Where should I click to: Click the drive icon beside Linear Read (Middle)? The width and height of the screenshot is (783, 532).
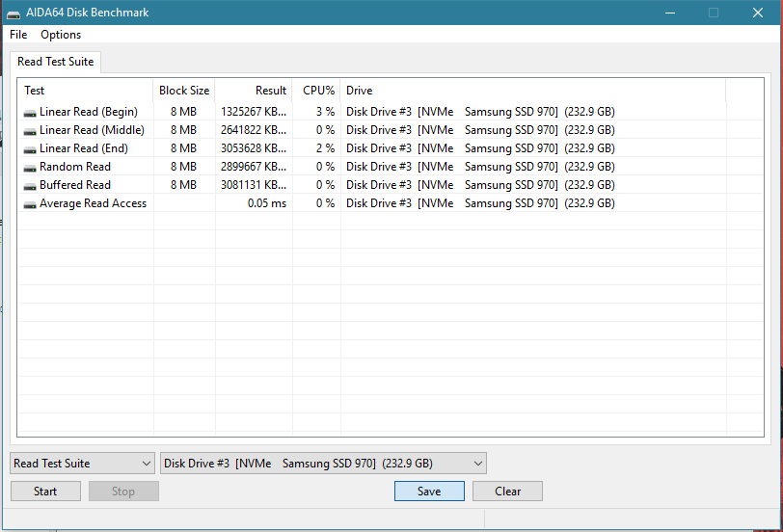[x=30, y=132]
